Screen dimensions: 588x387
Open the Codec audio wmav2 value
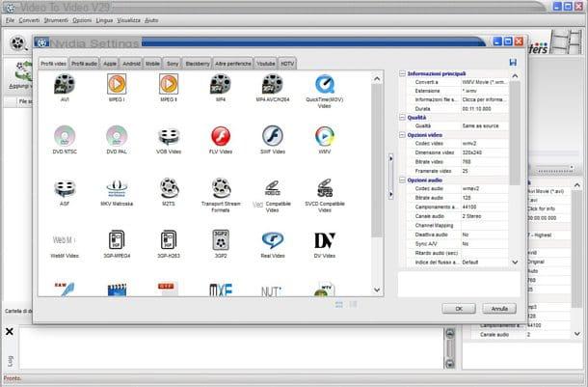coord(484,188)
